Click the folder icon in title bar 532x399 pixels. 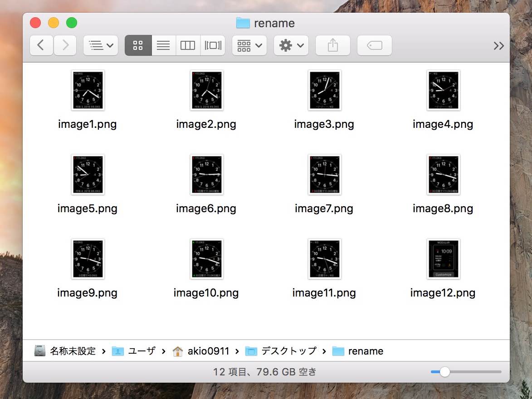pos(243,23)
